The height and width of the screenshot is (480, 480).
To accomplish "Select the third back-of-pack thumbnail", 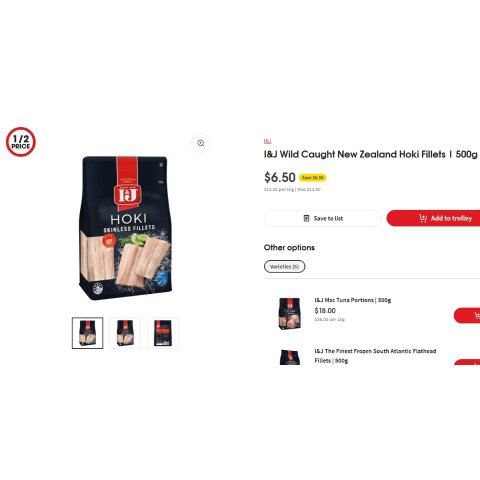I will coord(163,333).
